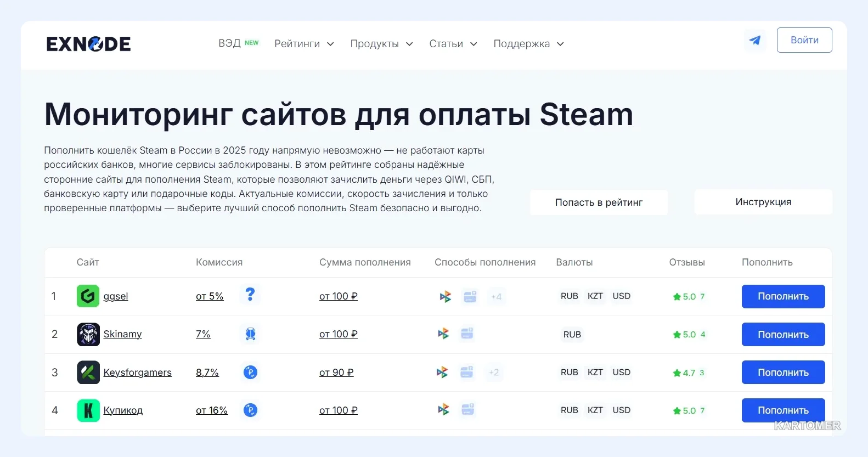This screenshot has width=868, height=457.
Task: Click the 8,7% commission link
Action: 207,373
